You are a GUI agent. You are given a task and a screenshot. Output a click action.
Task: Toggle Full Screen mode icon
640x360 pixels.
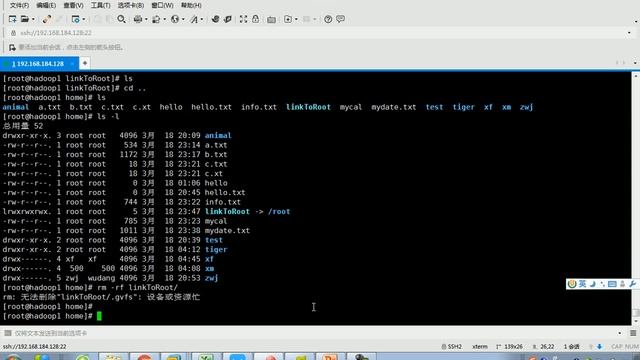point(243,19)
